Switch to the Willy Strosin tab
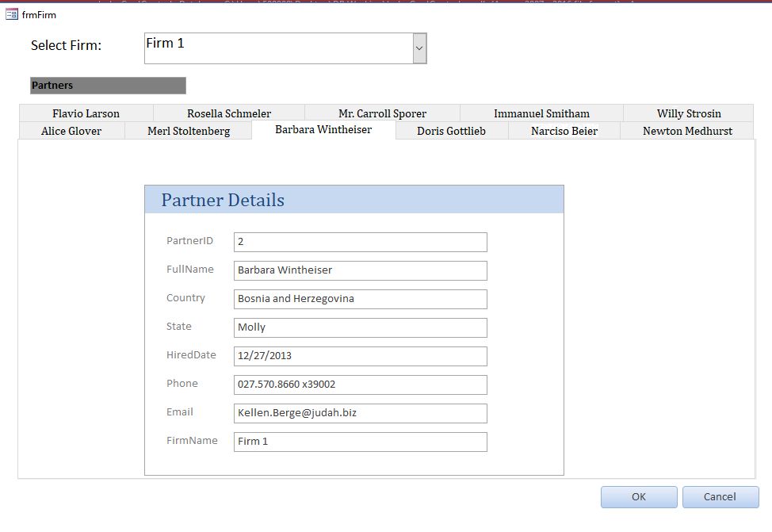The width and height of the screenshot is (772, 532). coord(688,113)
